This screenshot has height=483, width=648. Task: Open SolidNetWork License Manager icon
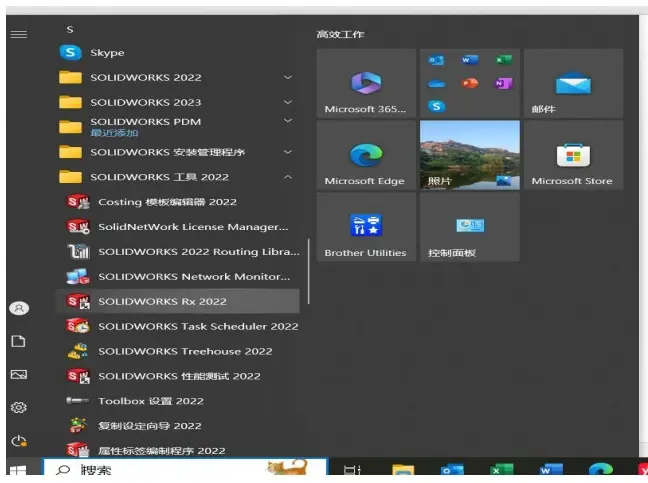point(78,226)
